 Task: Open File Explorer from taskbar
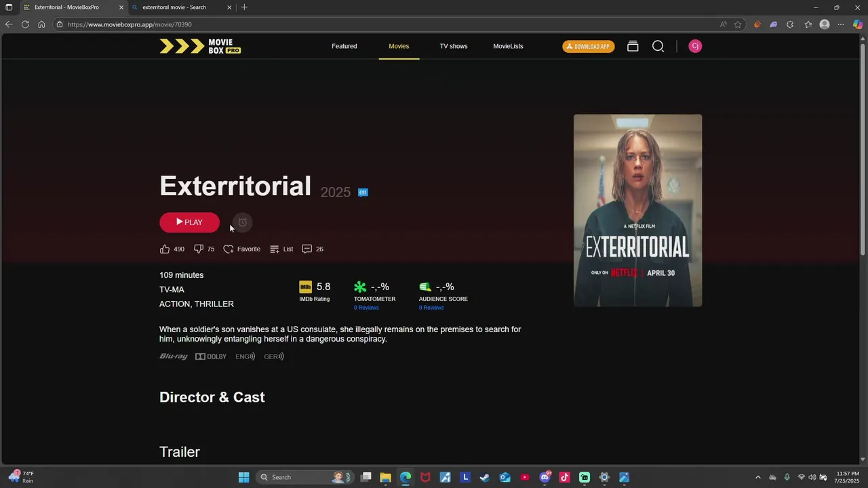pyautogui.click(x=385, y=477)
